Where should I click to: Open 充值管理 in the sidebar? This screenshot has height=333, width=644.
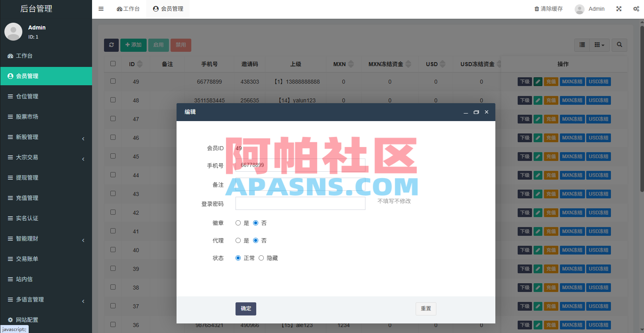pos(46,198)
